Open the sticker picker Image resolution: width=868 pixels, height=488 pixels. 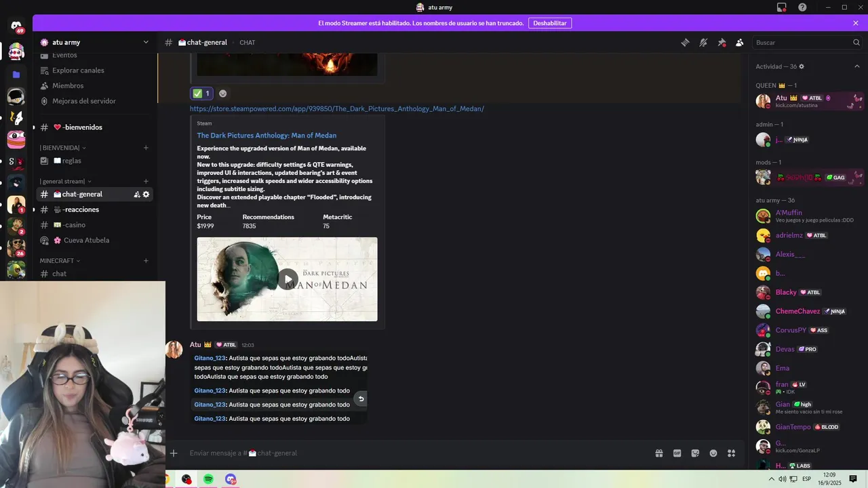[695, 453]
